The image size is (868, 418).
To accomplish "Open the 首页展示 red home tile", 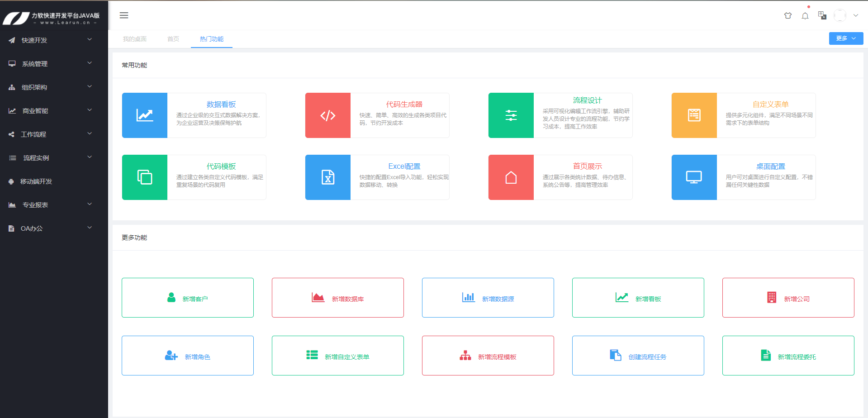I will 511,177.
